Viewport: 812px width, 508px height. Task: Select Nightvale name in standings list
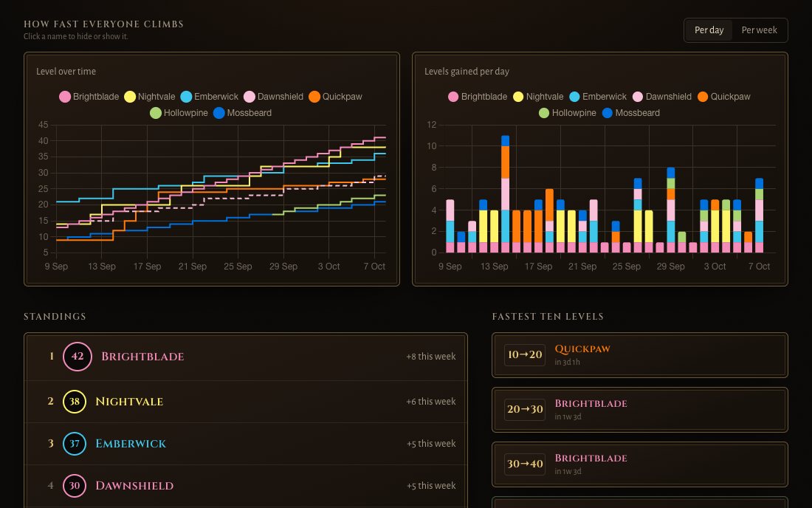(x=129, y=402)
